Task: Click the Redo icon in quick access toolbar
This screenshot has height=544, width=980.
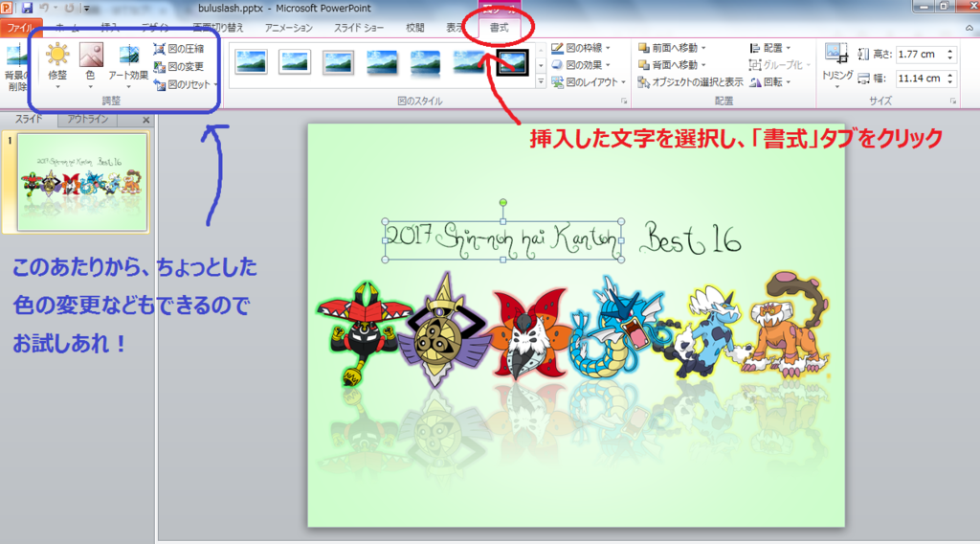Action: (69, 8)
